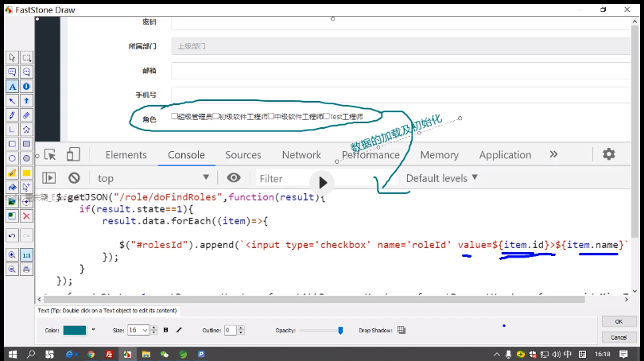Click DevTools inspect element icon
Image resolution: width=644 pixels, height=361 pixels.
(x=50, y=155)
